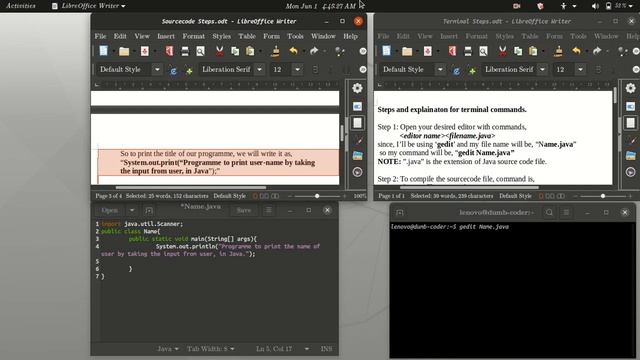Click Print icon in Sourcecode Steps toolbar
The height and width of the screenshot is (360, 640).
[x=185, y=51]
